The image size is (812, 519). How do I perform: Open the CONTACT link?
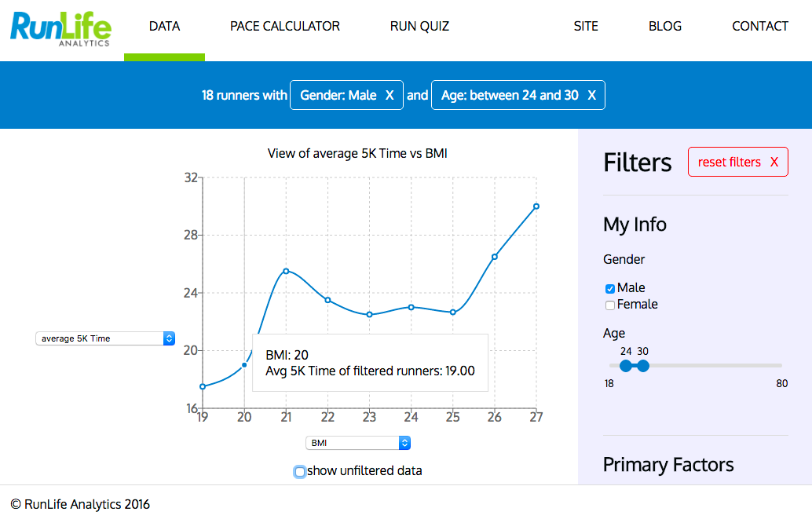[x=759, y=27]
